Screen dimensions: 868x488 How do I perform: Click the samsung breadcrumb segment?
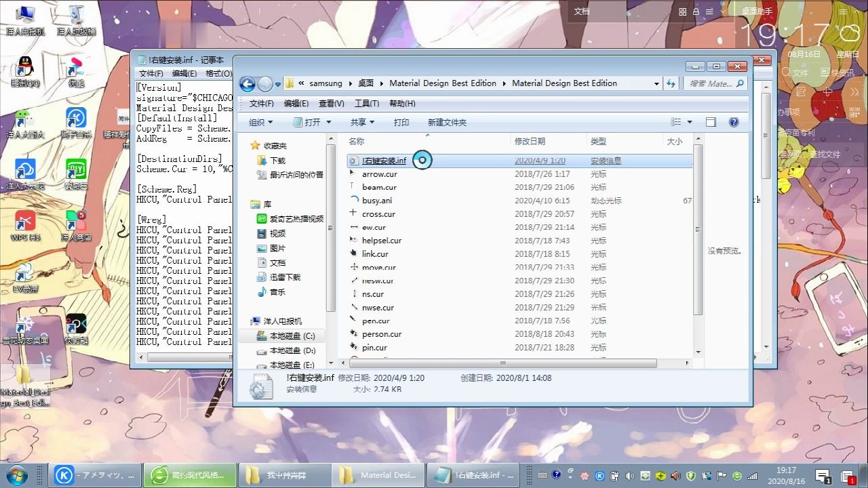coord(325,83)
